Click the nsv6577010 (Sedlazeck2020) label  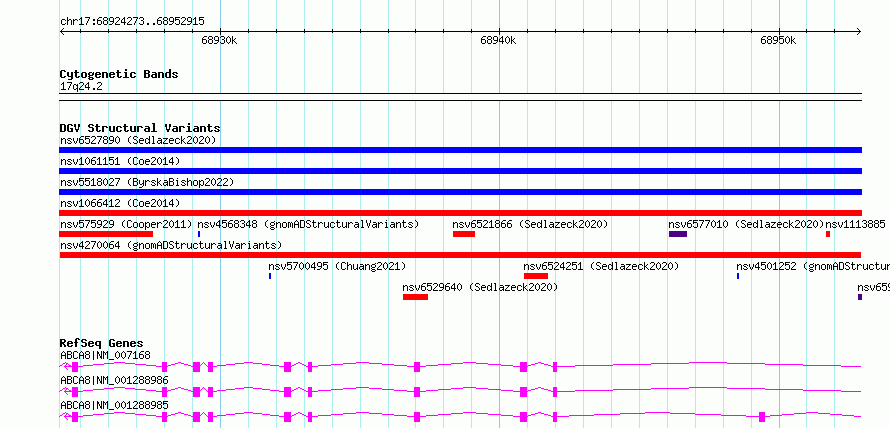click(746, 224)
